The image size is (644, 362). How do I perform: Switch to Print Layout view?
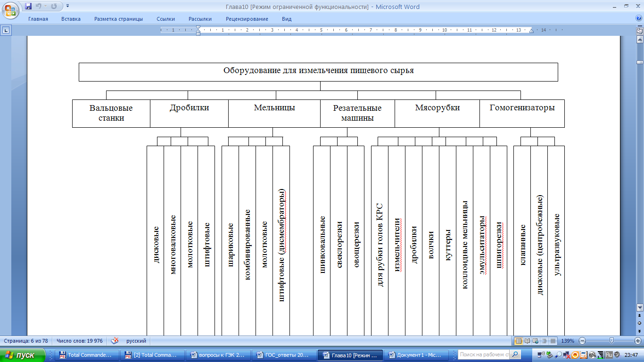pyautogui.click(x=519, y=340)
